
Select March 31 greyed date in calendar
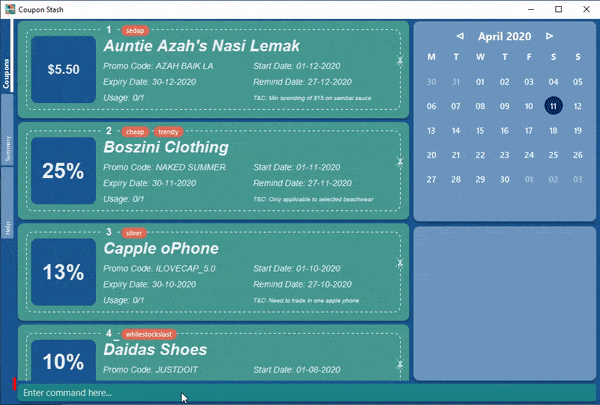tap(456, 82)
